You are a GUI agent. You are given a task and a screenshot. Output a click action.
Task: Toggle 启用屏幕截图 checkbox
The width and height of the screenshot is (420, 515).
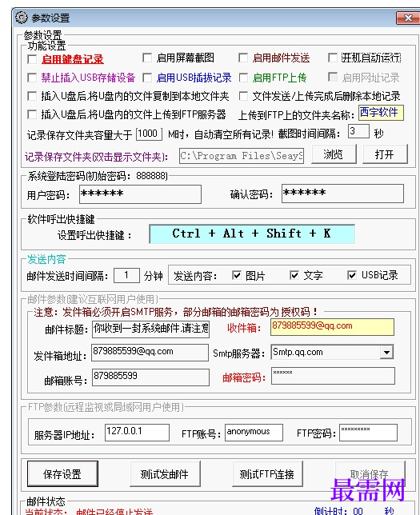(147, 58)
